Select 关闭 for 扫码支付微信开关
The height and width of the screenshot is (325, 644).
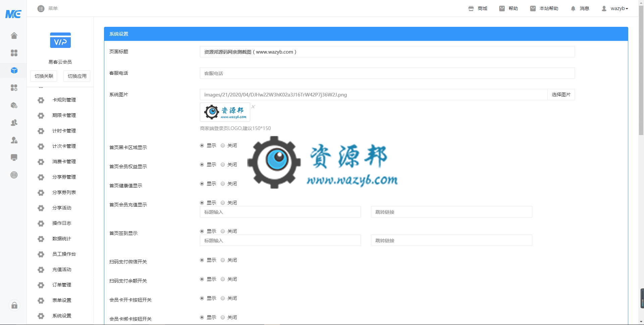tap(223, 260)
